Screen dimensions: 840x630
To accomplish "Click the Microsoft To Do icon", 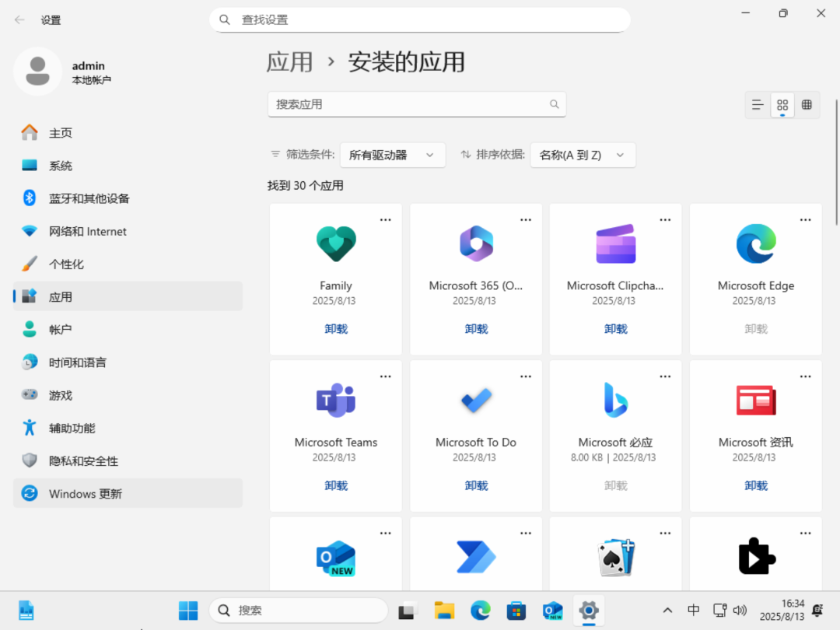I will 476,401.
